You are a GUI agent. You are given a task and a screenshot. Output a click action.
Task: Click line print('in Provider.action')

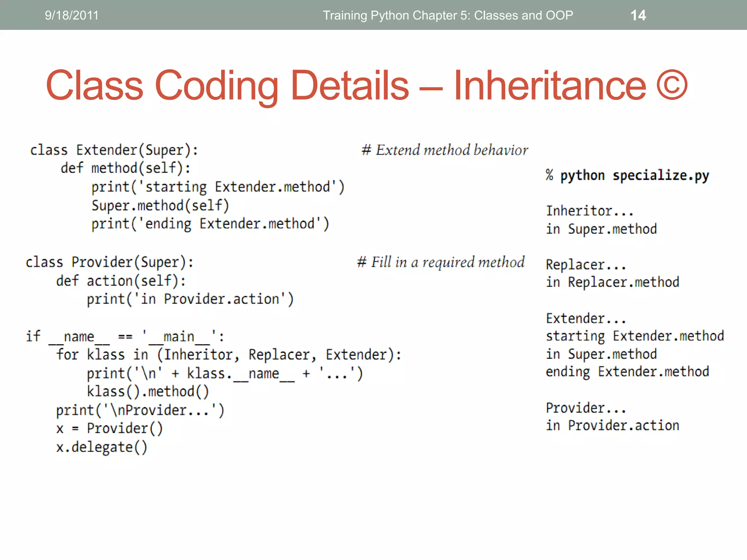click(190, 299)
